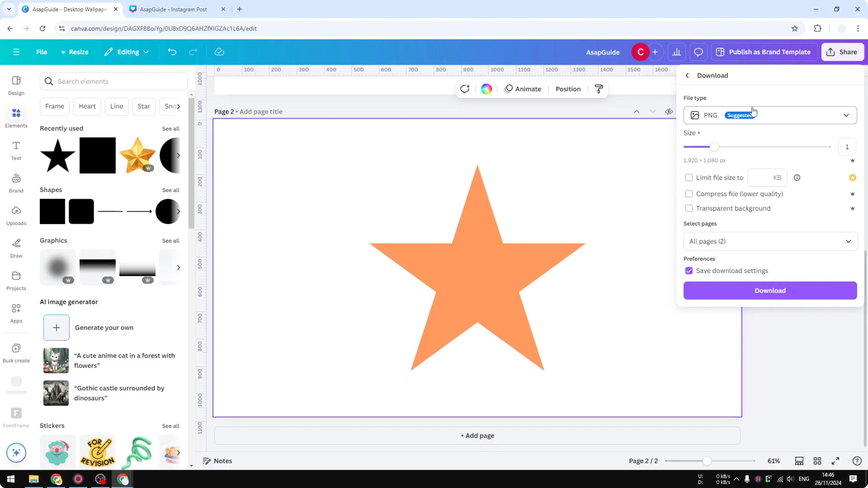Click the Undo arrow in toolbar

[172, 52]
